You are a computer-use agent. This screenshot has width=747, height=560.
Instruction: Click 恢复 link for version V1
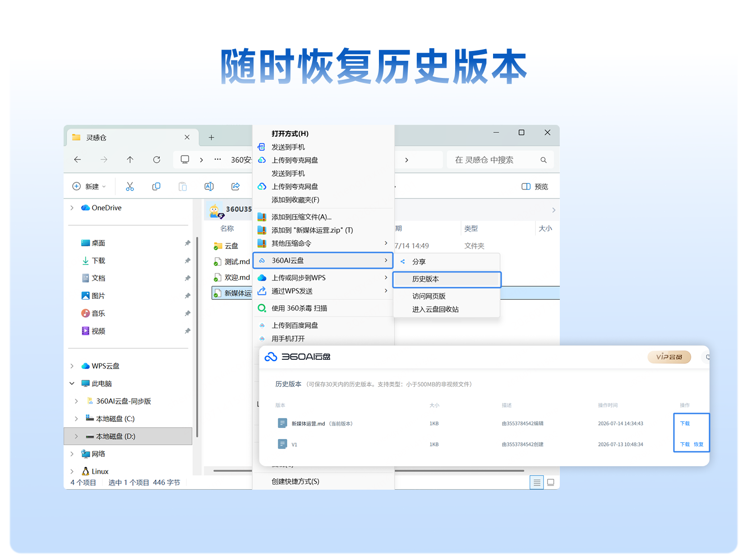(x=699, y=445)
